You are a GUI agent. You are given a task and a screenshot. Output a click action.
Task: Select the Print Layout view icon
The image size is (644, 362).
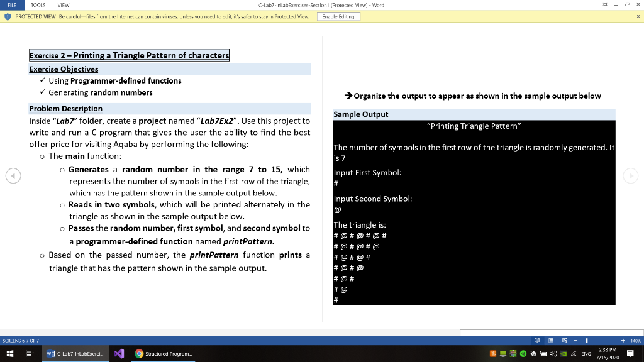pyautogui.click(x=551, y=341)
